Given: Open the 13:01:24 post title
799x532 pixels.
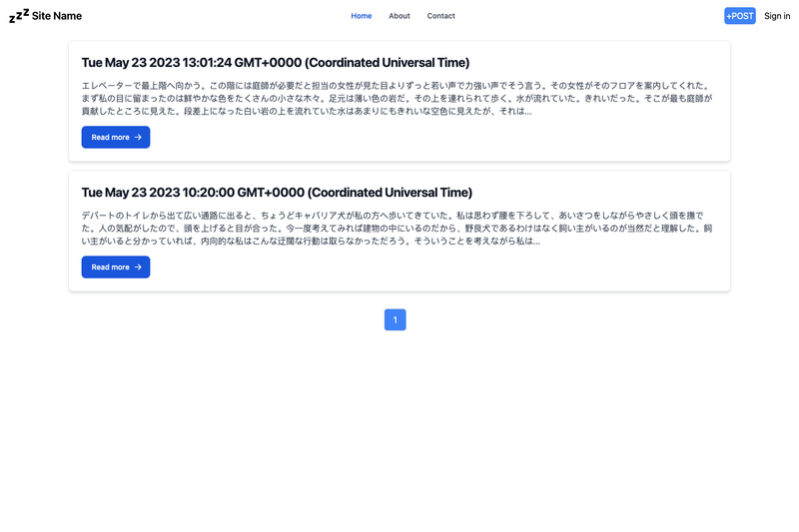Looking at the screenshot, I should (276, 63).
